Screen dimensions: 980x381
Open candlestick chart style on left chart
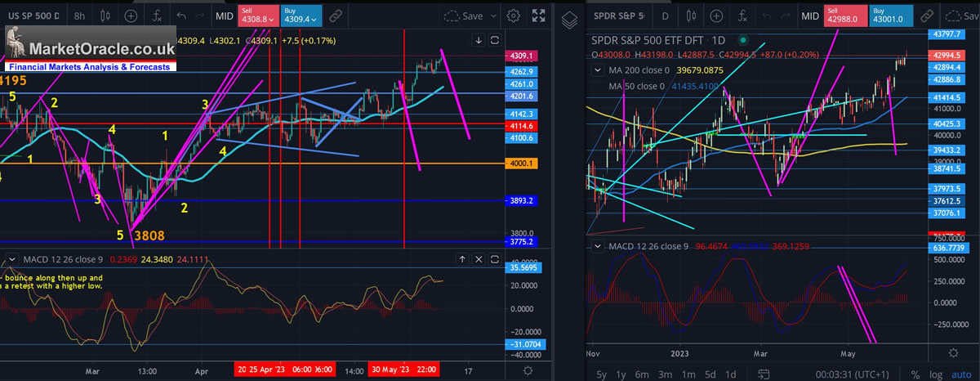point(105,16)
